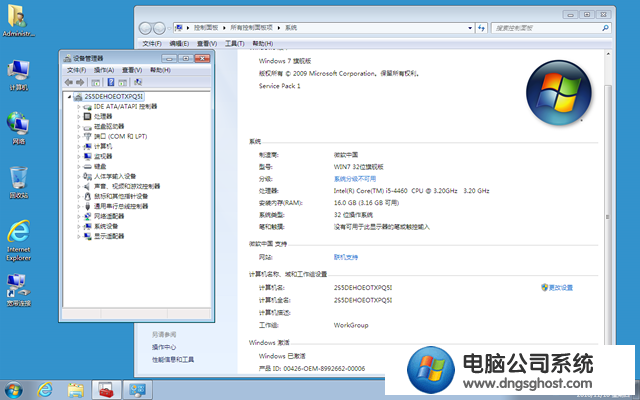Click the search magnifier in Control Panel
The image size is (640, 400).
pyautogui.click(x=605, y=28)
